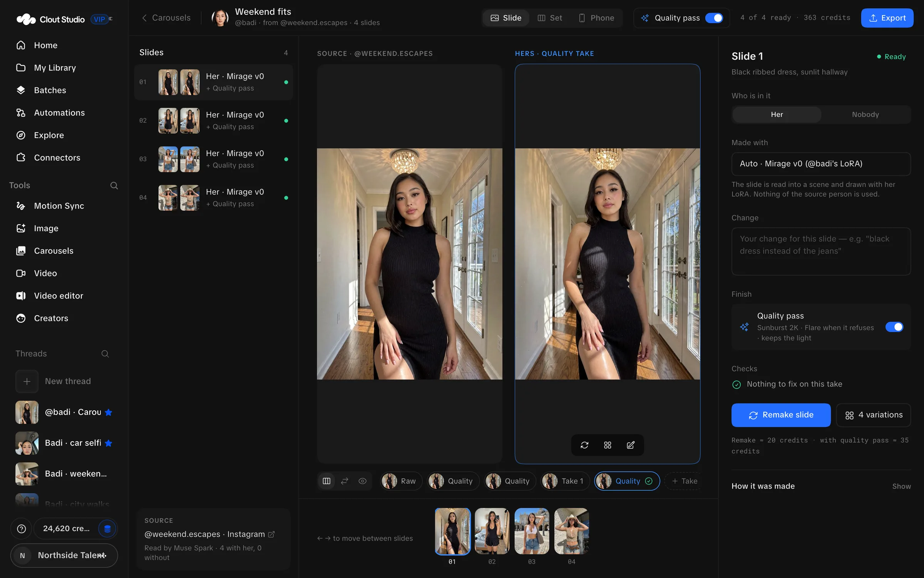Toggle the eye preview icon
The width and height of the screenshot is (924, 578).
click(363, 481)
